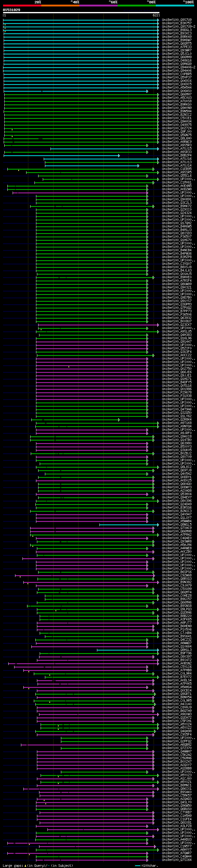Select the UniRef100_A7PE33 label
197x868 pixels.
coord(177,47)
